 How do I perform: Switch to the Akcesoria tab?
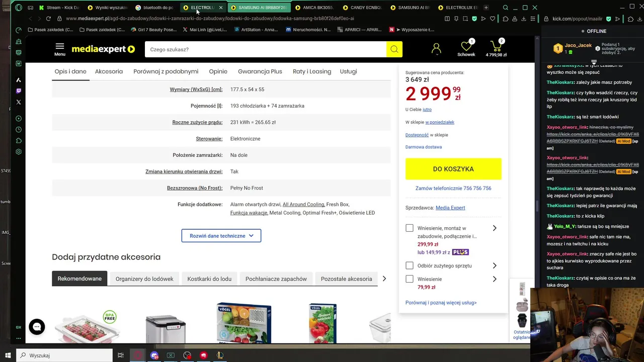tap(109, 71)
